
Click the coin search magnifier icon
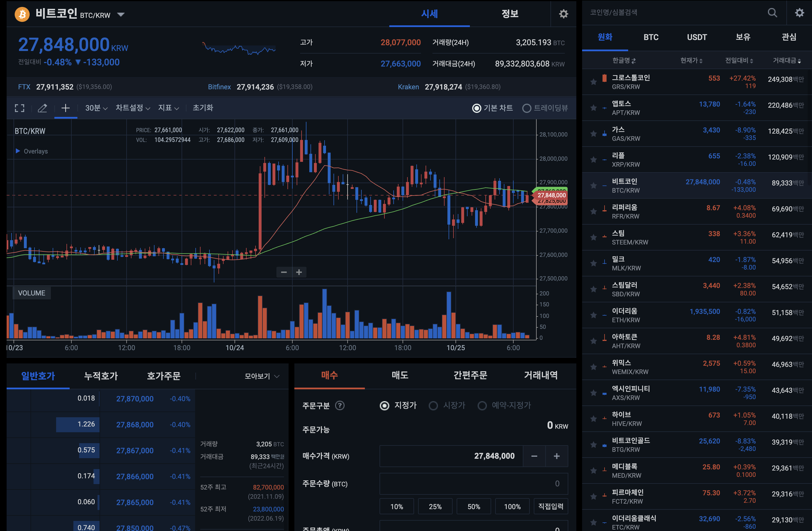(772, 13)
